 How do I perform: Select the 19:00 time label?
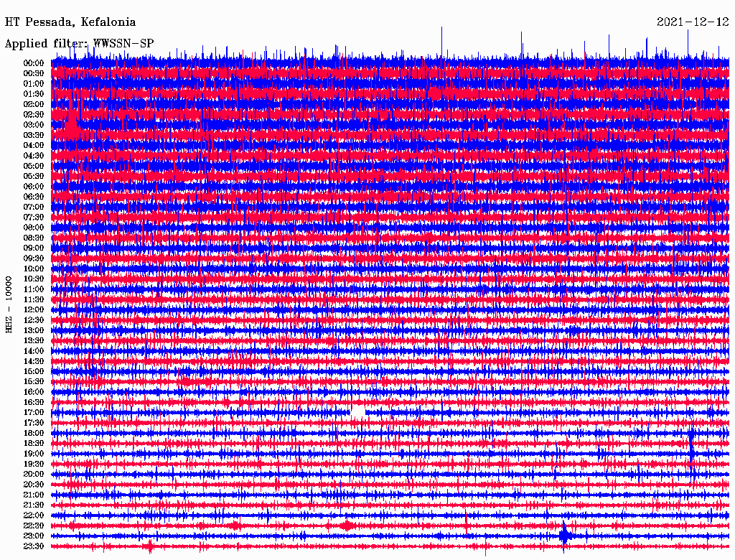(34, 454)
